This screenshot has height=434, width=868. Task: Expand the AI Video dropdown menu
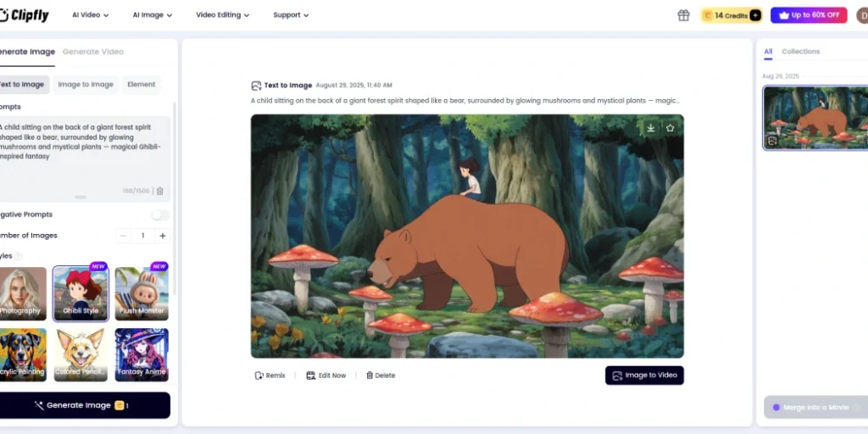click(92, 15)
